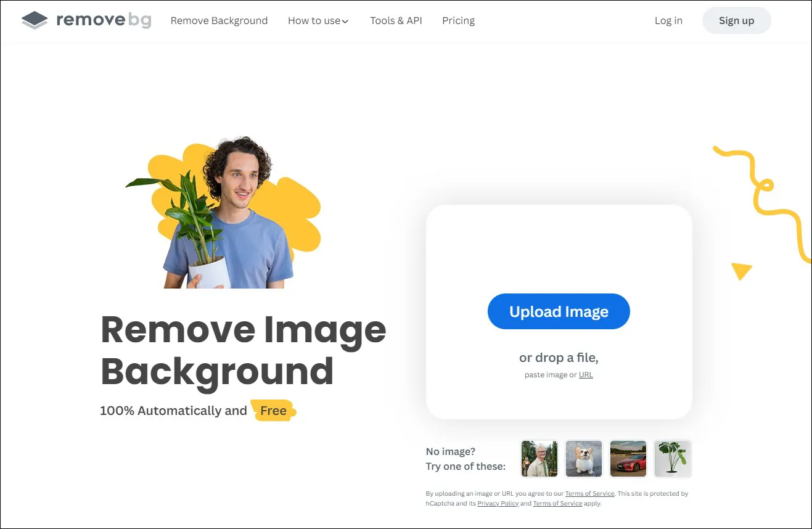The width and height of the screenshot is (812, 529).
Task: Click the "or drop a file" text
Action: tap(559, 358)
